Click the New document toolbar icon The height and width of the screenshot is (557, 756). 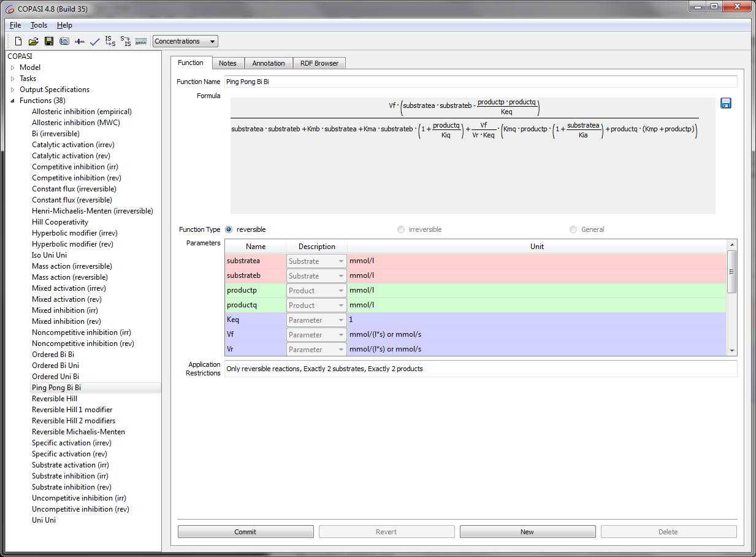tap(18, 42)
